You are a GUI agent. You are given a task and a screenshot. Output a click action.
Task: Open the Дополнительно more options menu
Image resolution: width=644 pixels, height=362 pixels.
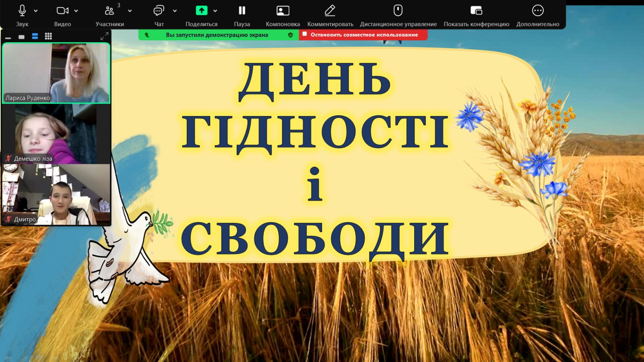click(x=538, y=11)
